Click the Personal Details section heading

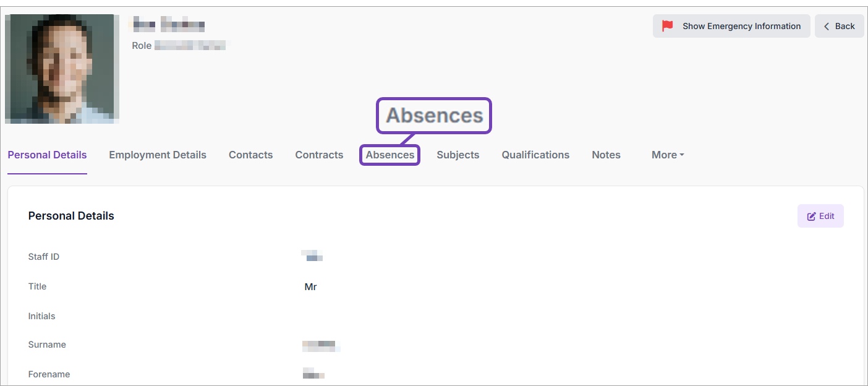click(x=71, y=216)
